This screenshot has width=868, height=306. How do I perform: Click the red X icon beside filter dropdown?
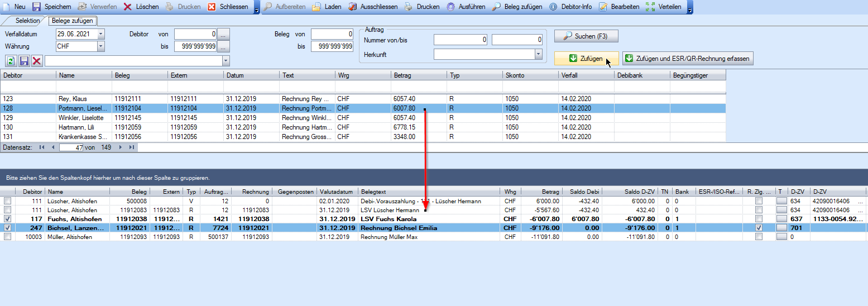click(x=37, y=61)
